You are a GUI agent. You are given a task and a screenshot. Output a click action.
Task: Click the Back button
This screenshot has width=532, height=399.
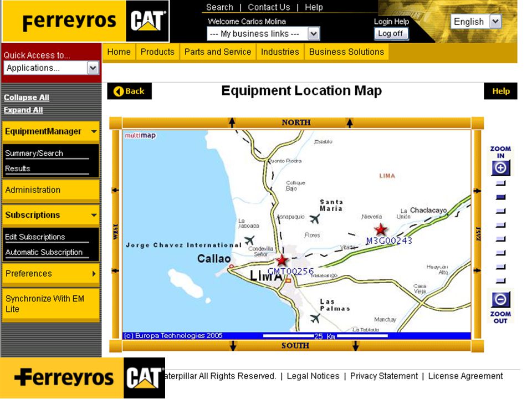coord(129,91)
